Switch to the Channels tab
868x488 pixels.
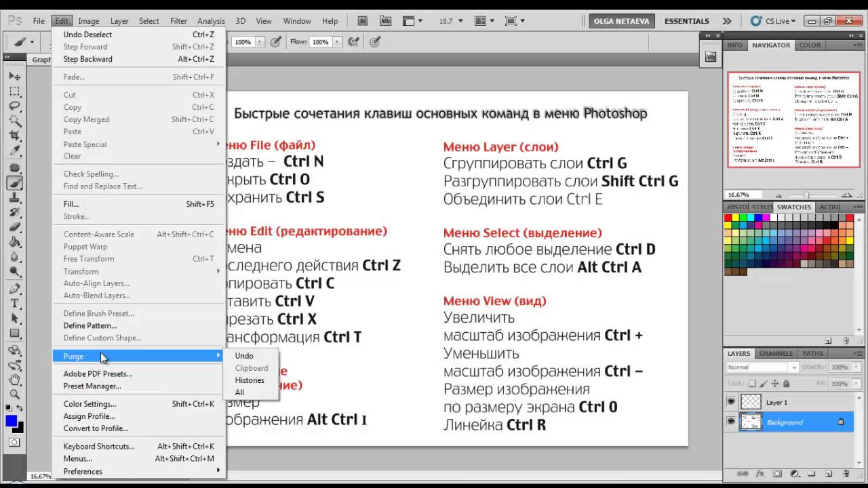tap(776, 353)
